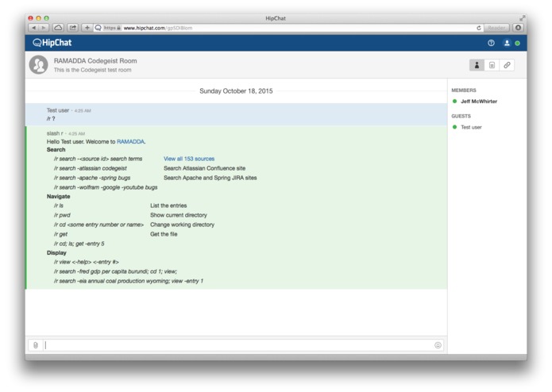Click 'Change working directory' description

click(x=183, y=225)
